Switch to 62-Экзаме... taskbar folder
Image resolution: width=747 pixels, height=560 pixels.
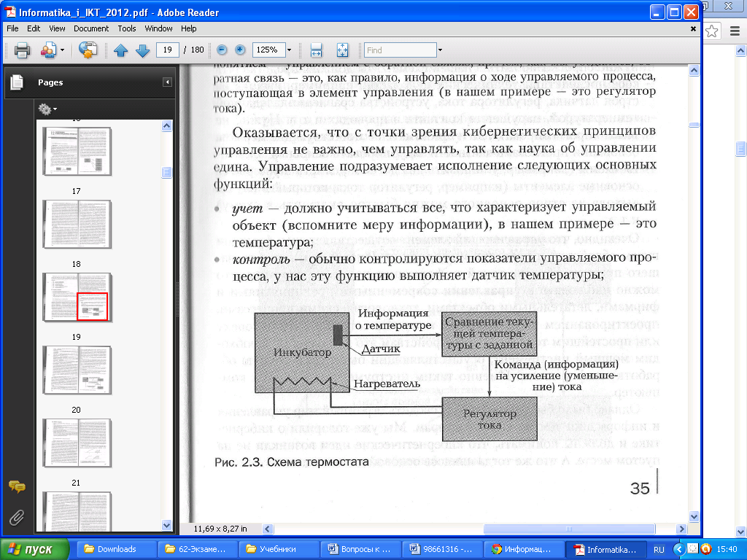[198, 549]
